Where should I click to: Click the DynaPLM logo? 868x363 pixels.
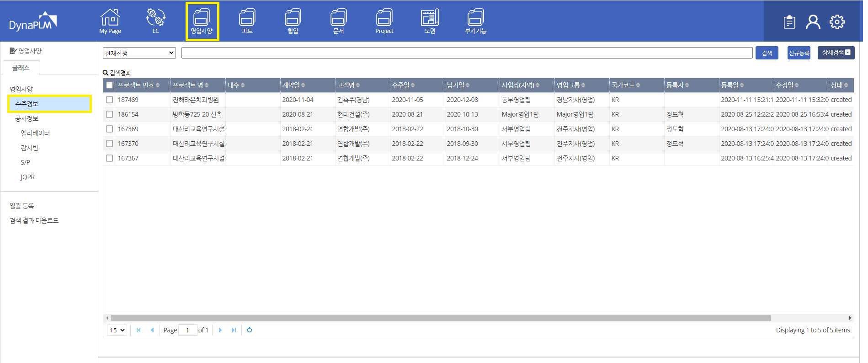tap(33, 21)
